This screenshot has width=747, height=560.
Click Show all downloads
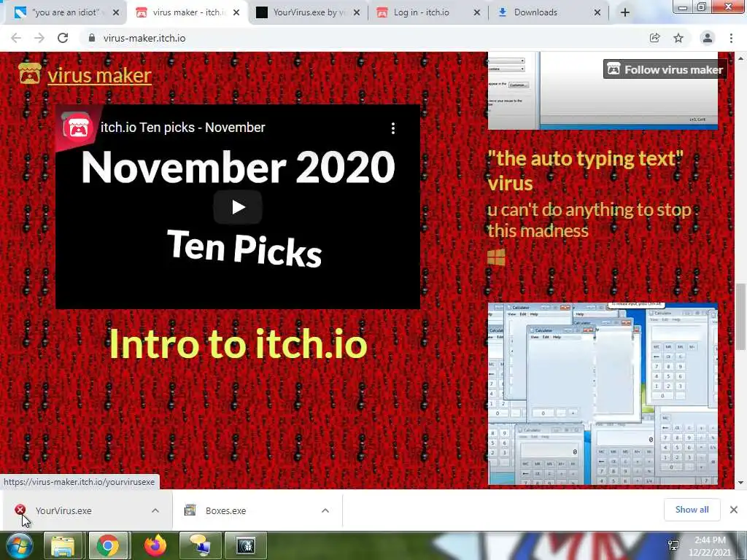click(692, 510)
